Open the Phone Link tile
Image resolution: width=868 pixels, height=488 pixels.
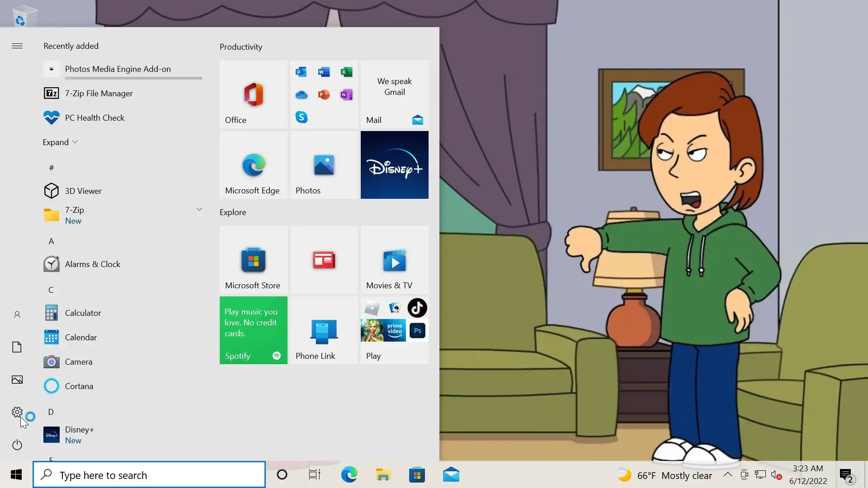point(324,330)
